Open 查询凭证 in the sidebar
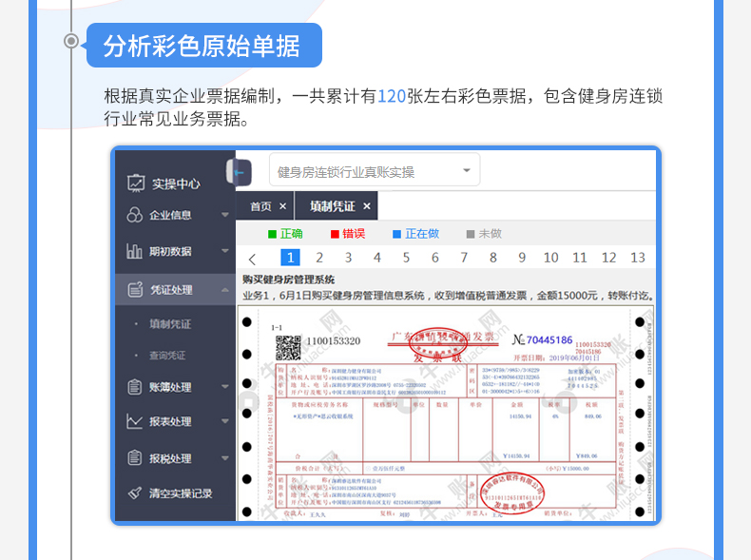The image size is (751, 560). (167, 356)
